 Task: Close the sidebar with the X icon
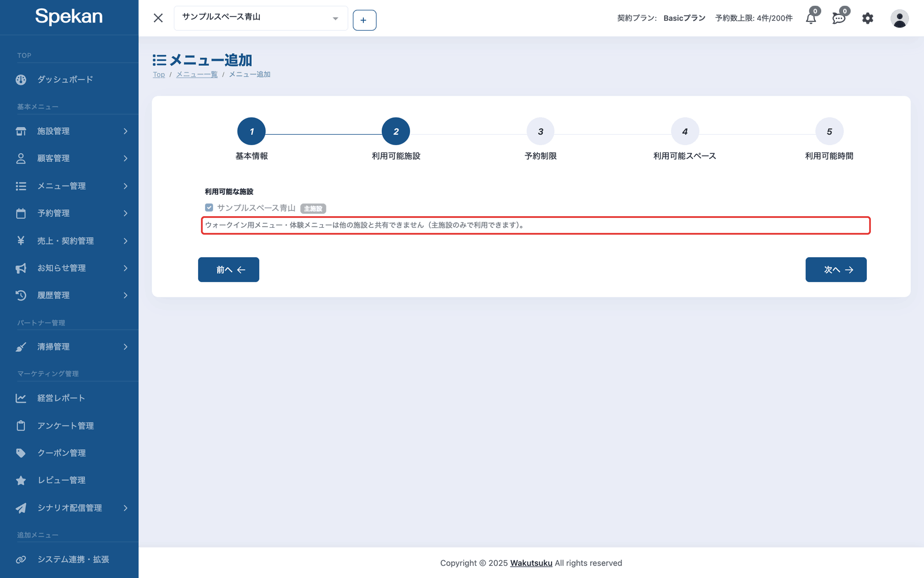158,18
